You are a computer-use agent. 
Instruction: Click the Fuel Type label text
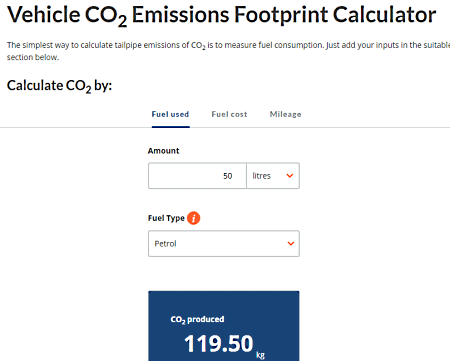(166, 218)
